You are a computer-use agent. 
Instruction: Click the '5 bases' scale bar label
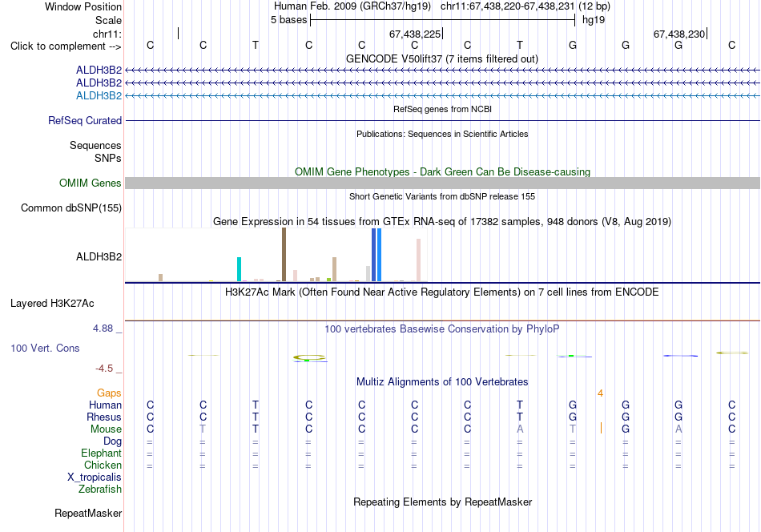288,20
